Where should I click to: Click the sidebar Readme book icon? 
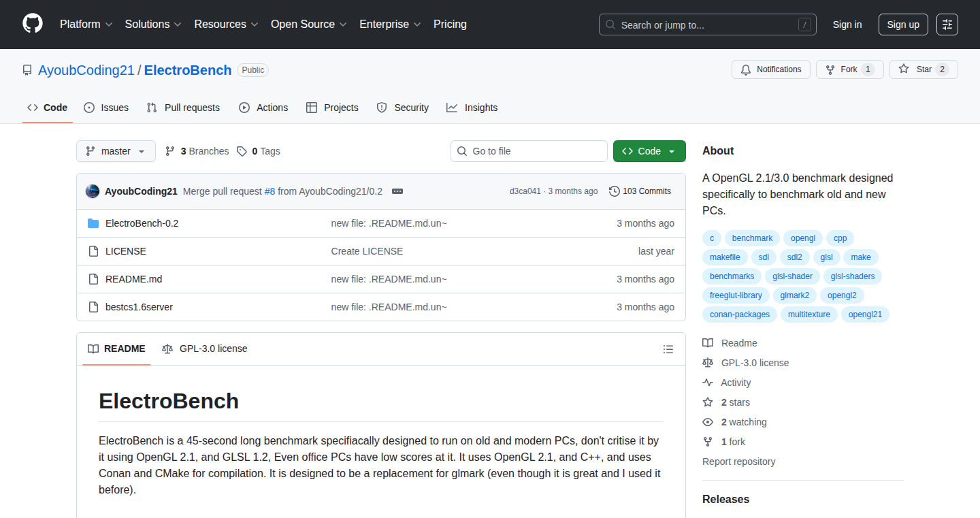point(708,343)
